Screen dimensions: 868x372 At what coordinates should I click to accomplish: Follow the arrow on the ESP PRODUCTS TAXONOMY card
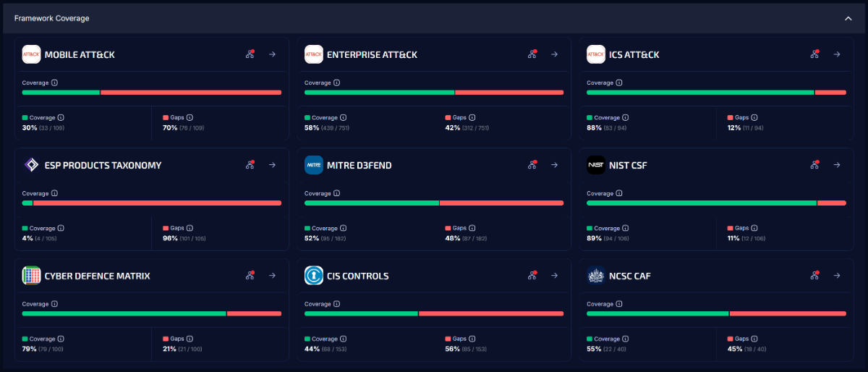[x=272, y=165]
